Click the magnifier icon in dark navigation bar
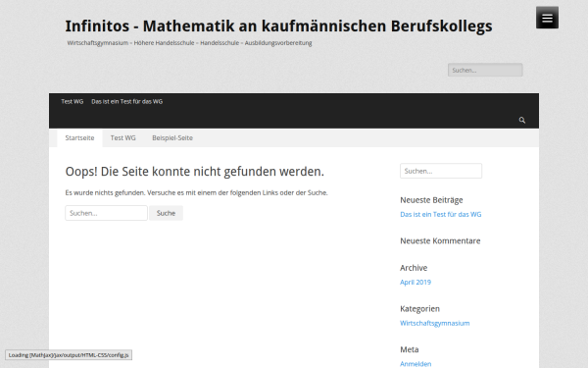 pos(522,120)
